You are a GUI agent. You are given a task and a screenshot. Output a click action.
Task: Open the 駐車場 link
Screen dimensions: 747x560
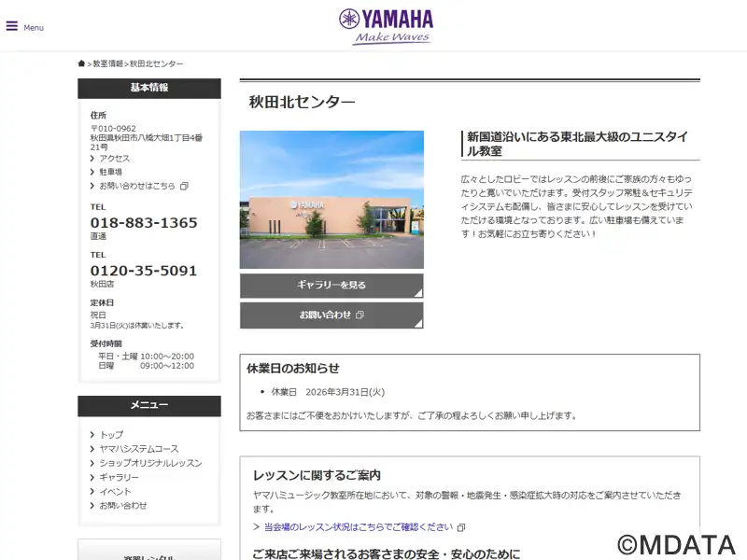[110, 172]
